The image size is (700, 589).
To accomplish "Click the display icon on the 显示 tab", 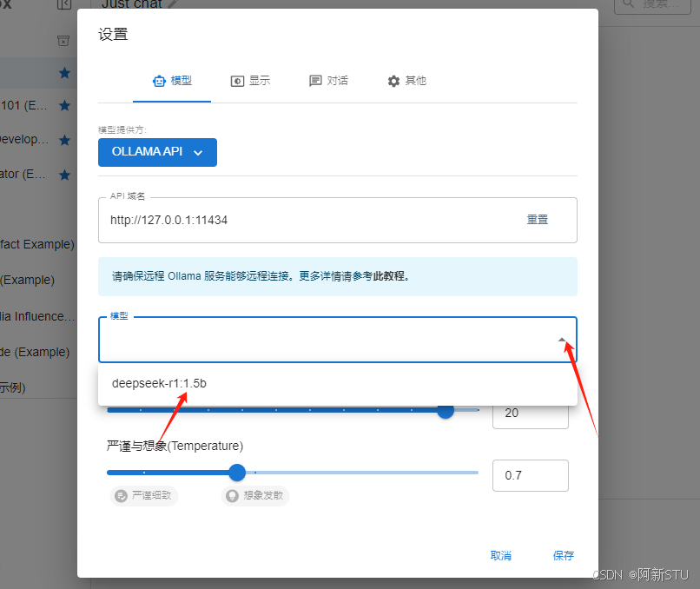I will click(x=237, y=82).
